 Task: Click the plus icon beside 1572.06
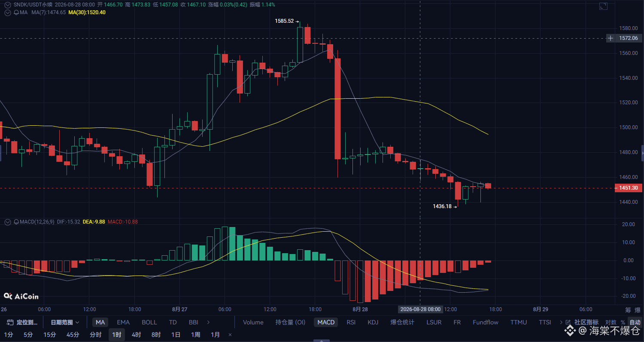pos(611,38)
